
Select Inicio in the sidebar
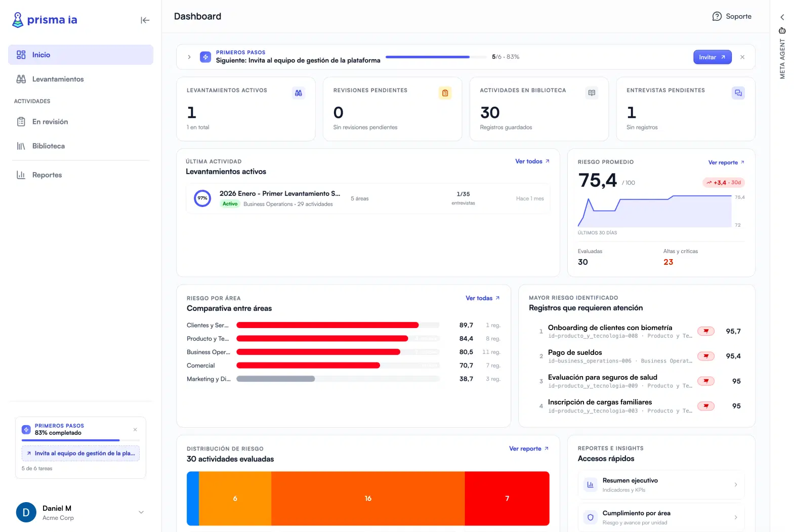coord(80,55)
